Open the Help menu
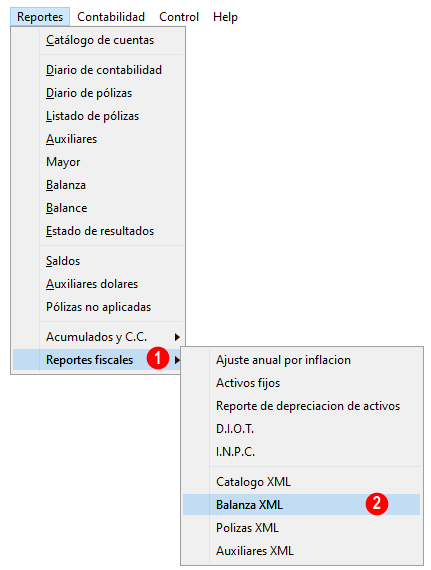The width and height of the screenshot is (431, 570). tap(225, 17)
